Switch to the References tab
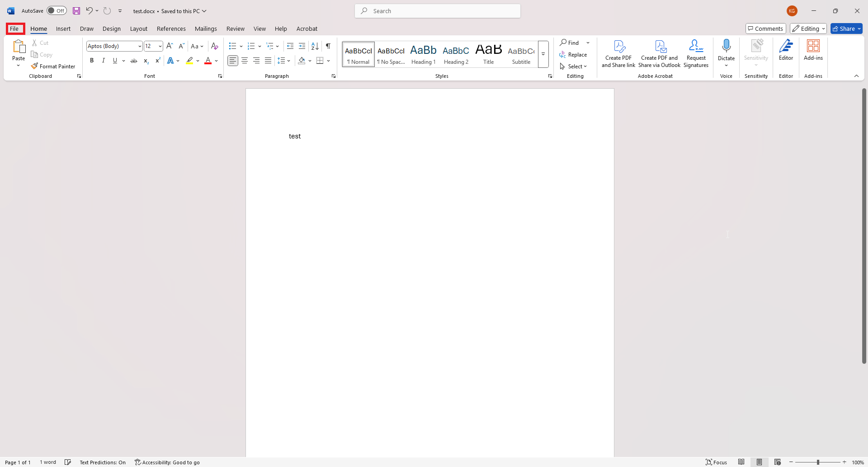 (171, 29)
